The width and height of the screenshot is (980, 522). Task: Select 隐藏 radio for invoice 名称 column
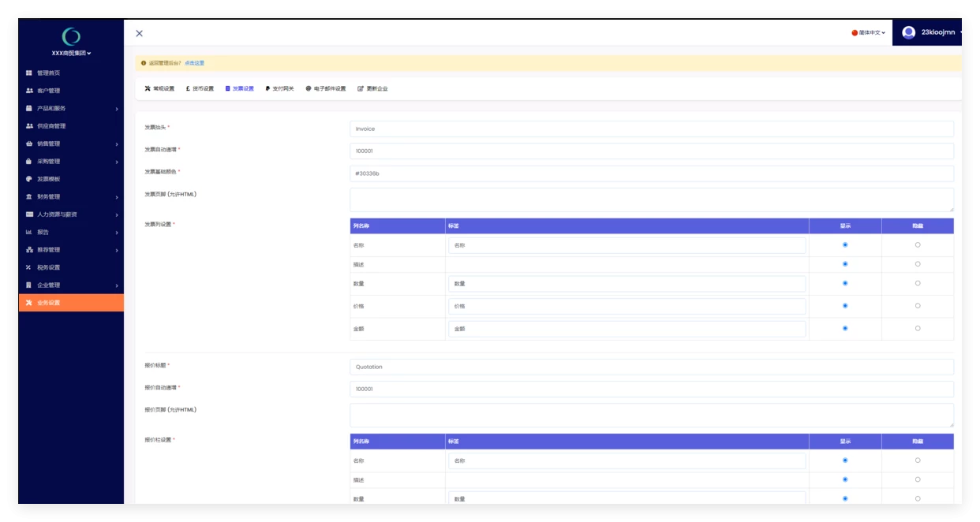click(x=917, y=245)
